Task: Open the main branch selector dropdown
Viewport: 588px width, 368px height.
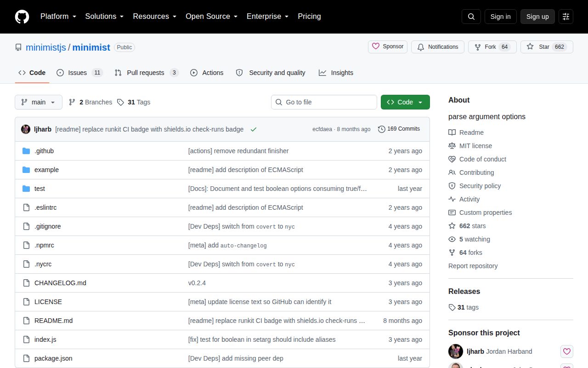Action: (39, 102)
